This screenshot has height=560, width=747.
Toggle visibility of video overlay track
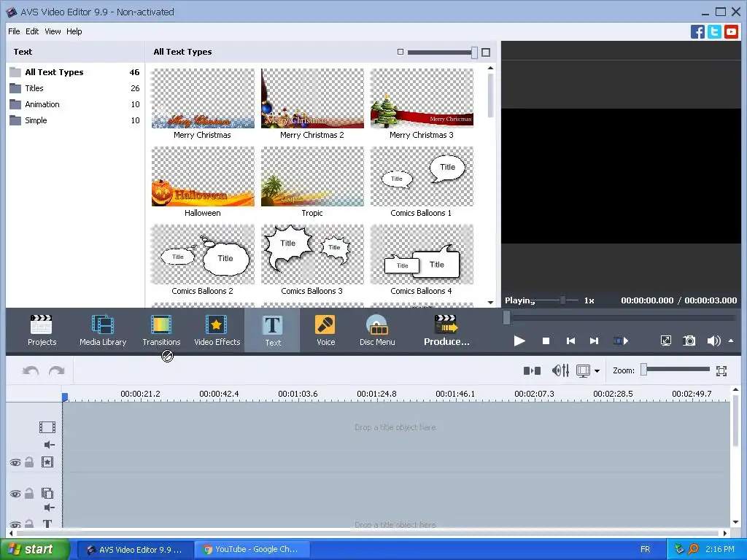tap(15, 494)
